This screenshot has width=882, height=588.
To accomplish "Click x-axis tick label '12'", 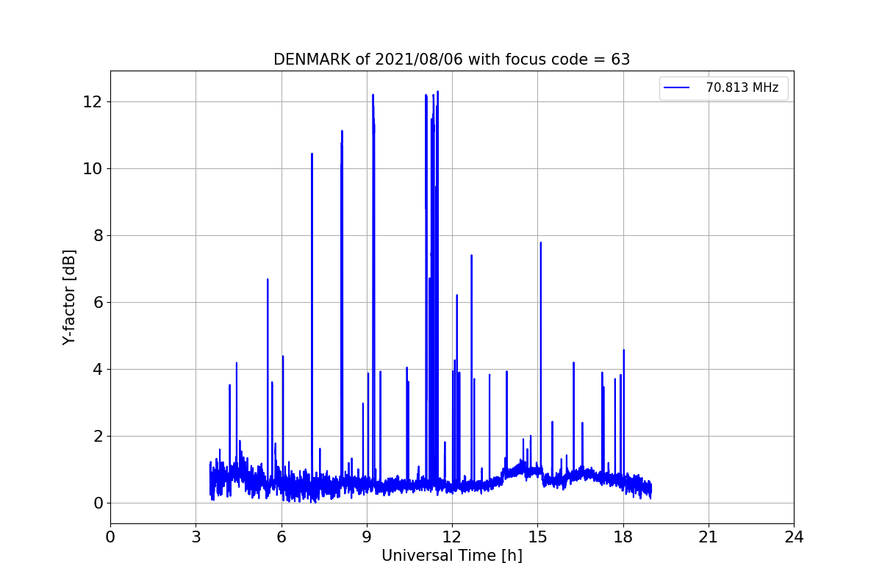I will [452, 537].
